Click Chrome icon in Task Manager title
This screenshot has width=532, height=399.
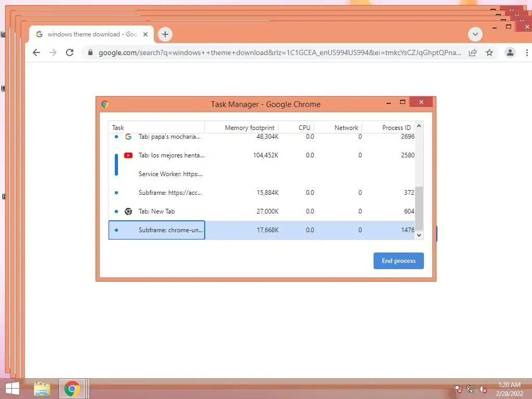click(x=105, y=104)
